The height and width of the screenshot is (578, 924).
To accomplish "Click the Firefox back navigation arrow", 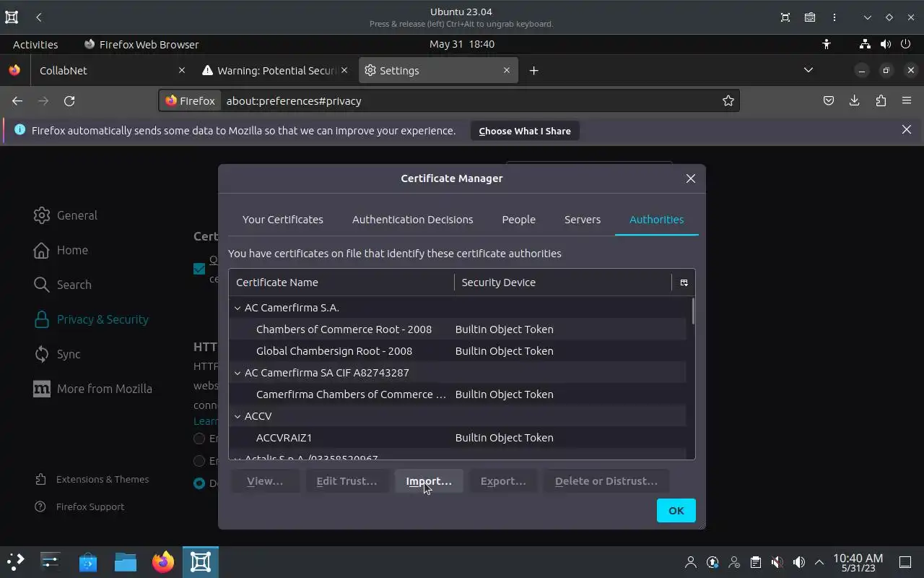I will click(17, 101).
